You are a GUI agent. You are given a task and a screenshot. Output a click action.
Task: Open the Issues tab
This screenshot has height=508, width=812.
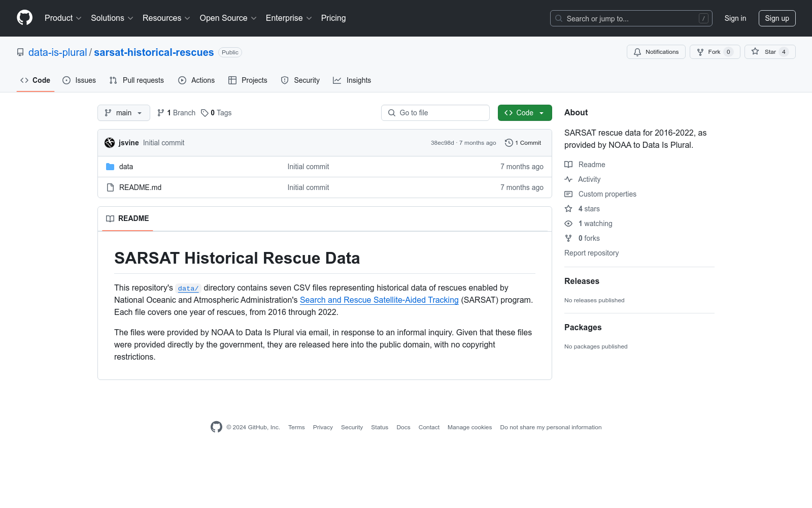pyautogui.click(x=79, y=80)
